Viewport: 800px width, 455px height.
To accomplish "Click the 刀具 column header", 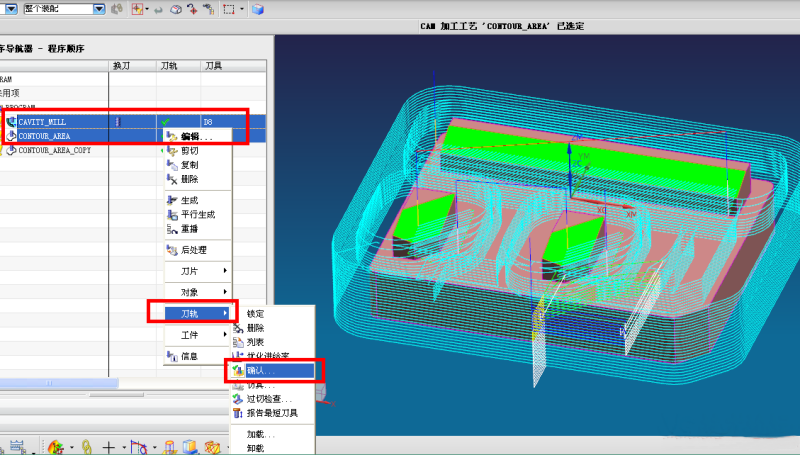I will tap(214, 65).
